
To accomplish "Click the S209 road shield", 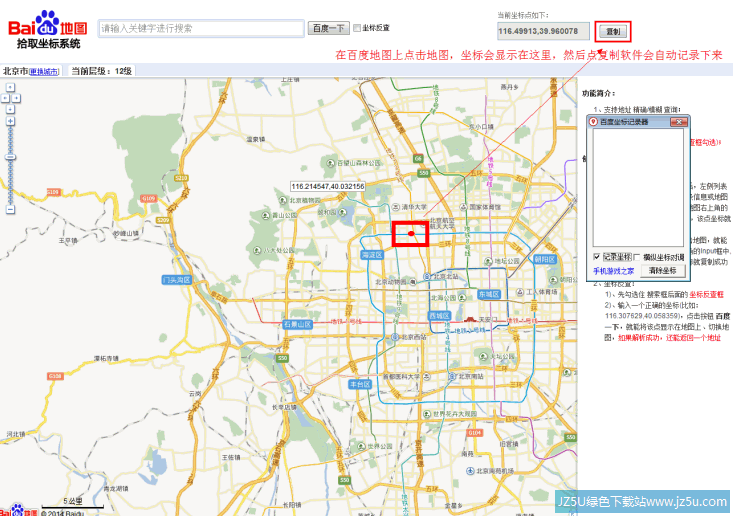I will tap(163, 220).
